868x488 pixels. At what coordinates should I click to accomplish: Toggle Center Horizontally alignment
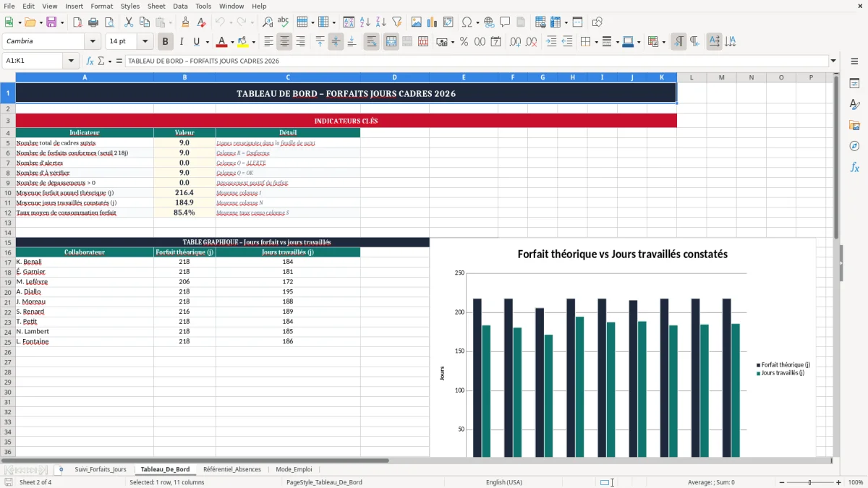click(x=284, y=42)
